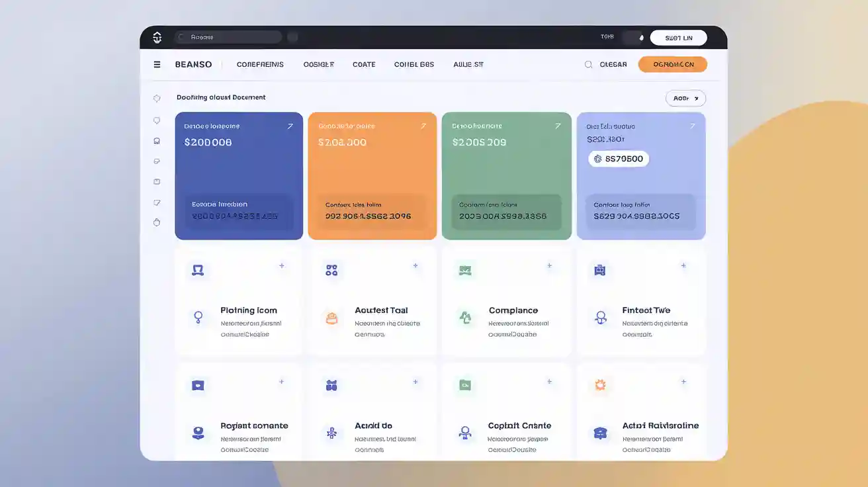868x487 pixels.
Task: Open the search icon next to OLEGAR
Action: coord(588,64)
